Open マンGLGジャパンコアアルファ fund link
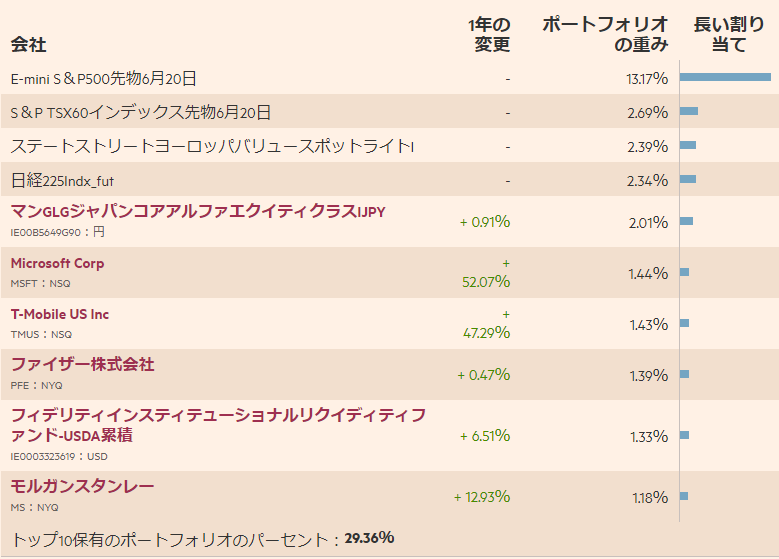This screenshot has width=779, height=559. [197, 212]
